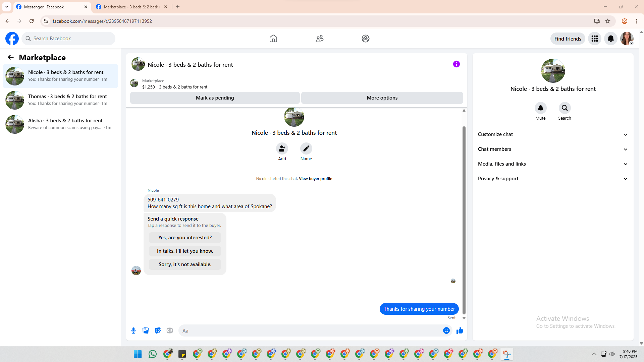
Task: Open Thomas's 3 beds conversation
Action: (60, 100)
